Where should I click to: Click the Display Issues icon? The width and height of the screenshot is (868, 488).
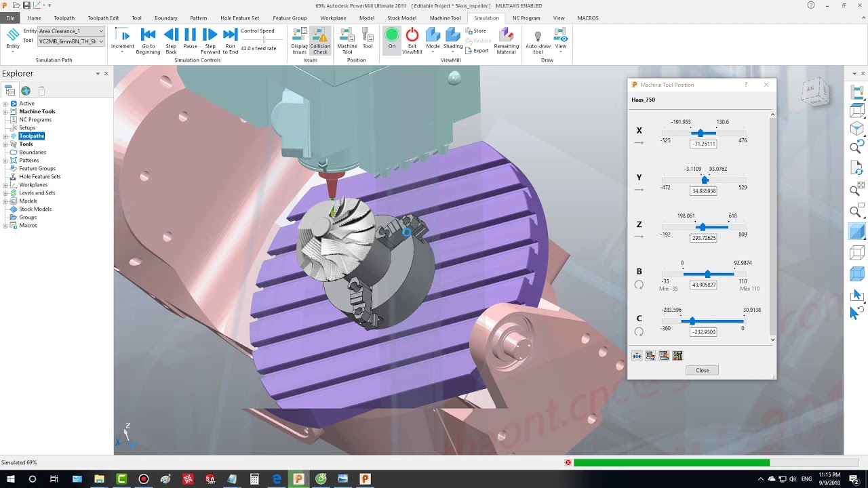tap(299, 41)
